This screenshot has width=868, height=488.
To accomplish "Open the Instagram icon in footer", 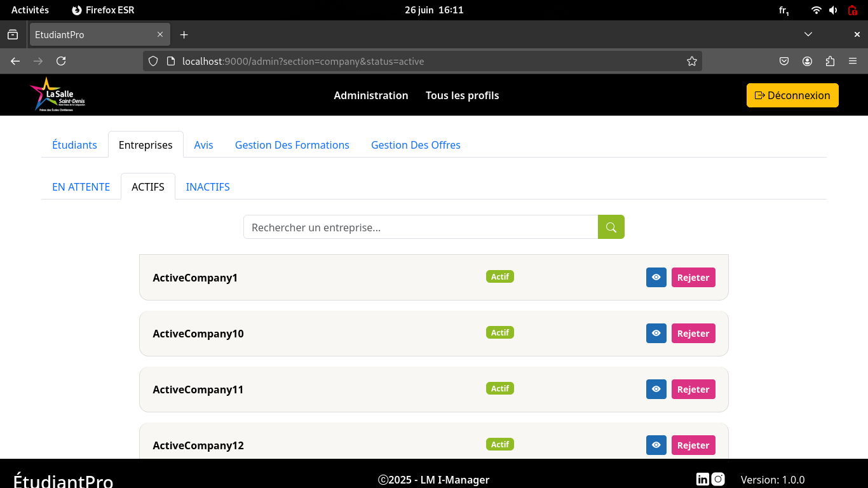I will coord(718,479).
